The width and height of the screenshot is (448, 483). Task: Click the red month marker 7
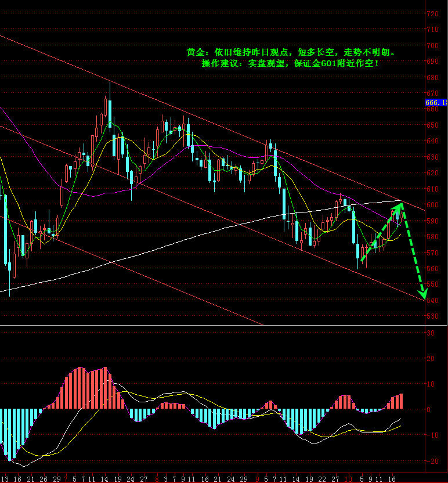tap(66, 479)
